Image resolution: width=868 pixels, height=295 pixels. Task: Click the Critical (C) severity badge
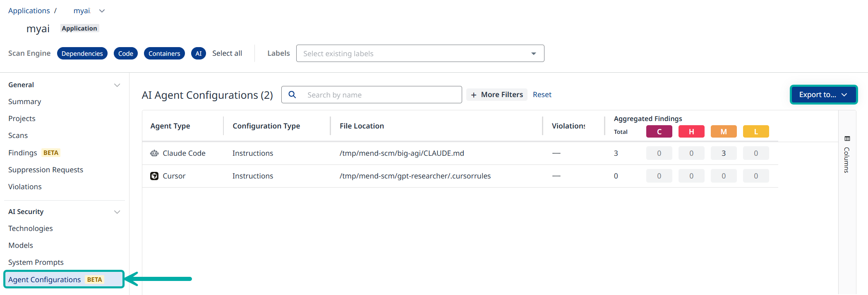click(659, 131)
